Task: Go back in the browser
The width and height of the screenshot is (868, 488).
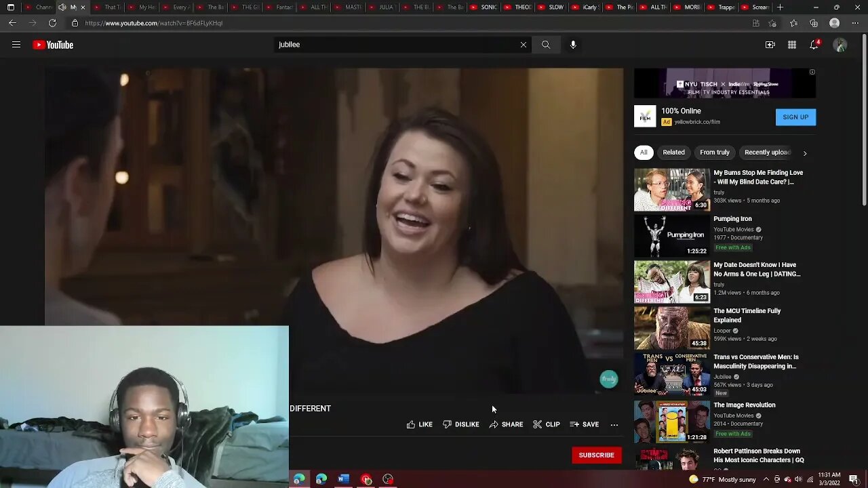Action: click(x=12, y=23)
